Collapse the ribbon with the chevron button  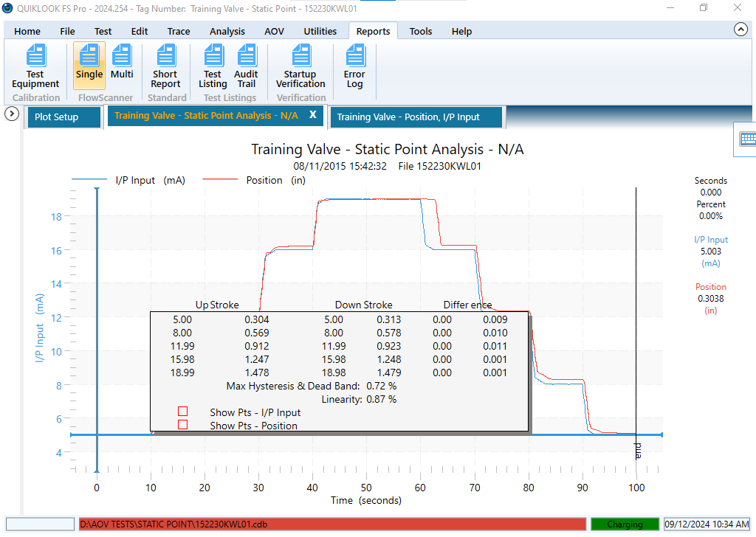(x=740, y=30)
